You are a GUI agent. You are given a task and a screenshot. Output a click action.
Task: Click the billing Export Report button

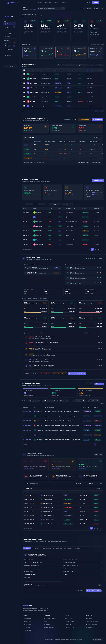click(x=98, y=180)
